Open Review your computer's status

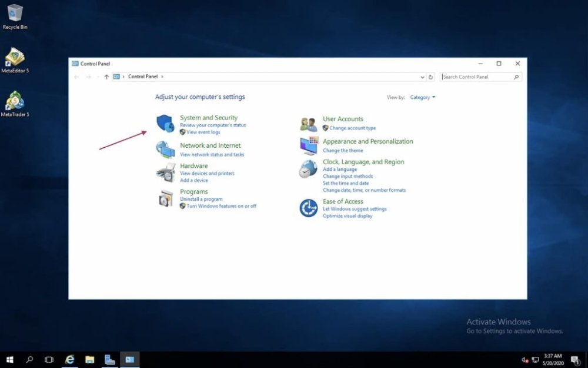[213, 125]
